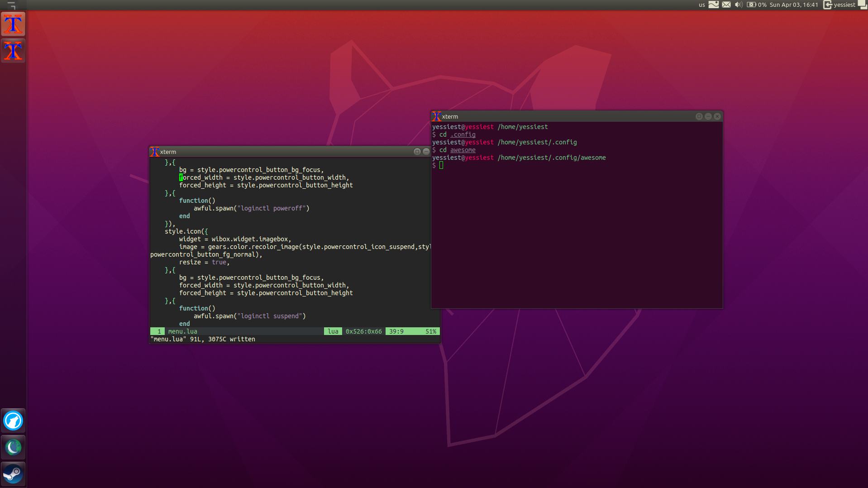Click the '}),' line in the editor

170,224
